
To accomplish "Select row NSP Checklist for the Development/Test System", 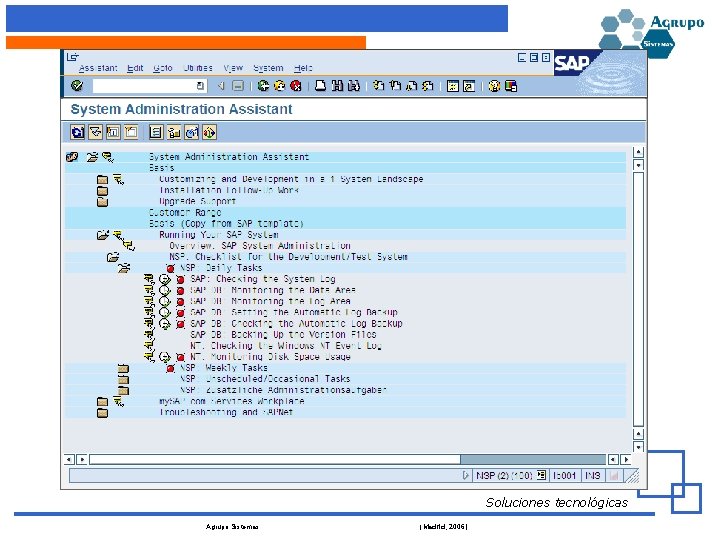I will pyautogui.click(x=288, y=257).
